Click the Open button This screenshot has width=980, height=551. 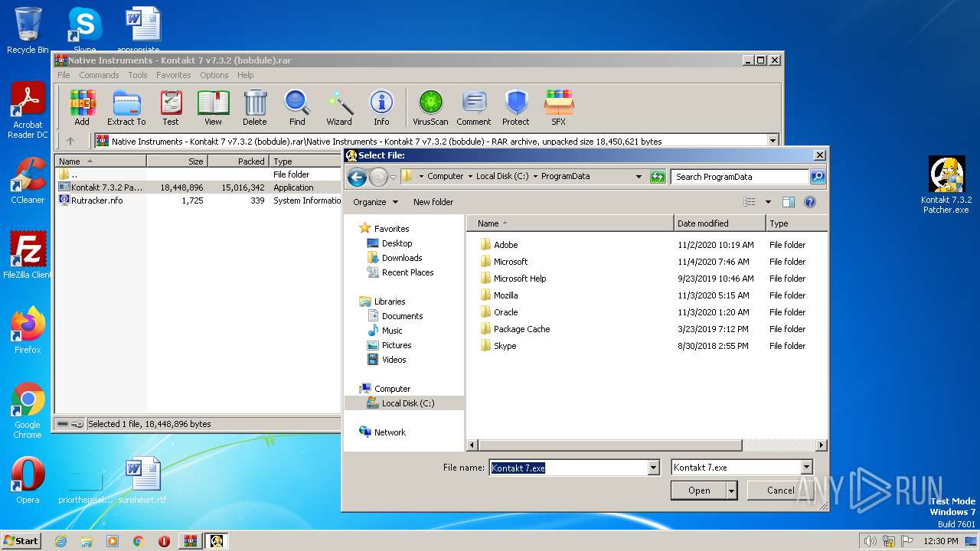(699, 491)
